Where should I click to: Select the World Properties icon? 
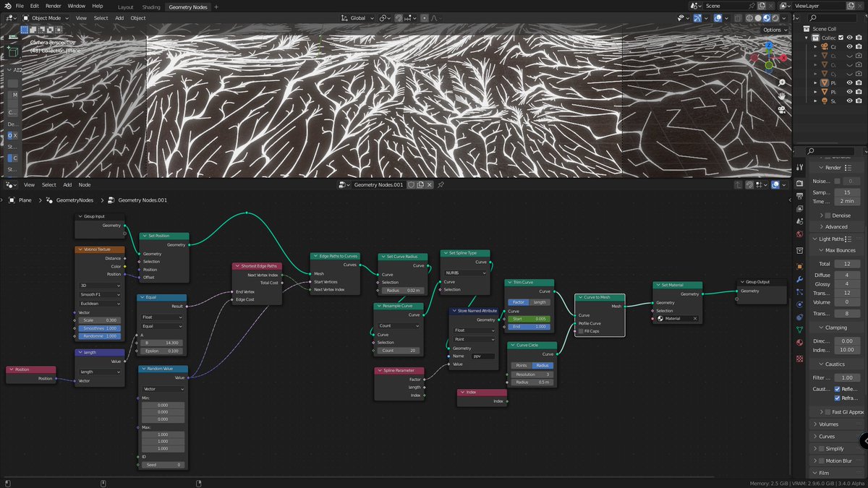point(799,230)
